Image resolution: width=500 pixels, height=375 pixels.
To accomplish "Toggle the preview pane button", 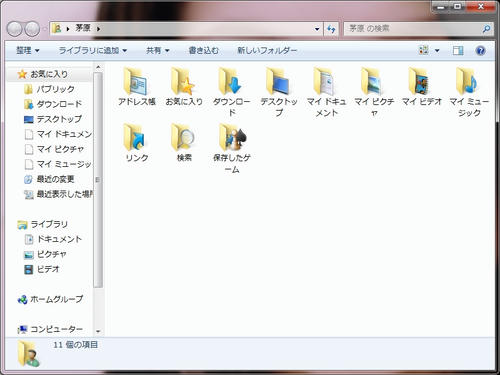I will pos(458,51).
